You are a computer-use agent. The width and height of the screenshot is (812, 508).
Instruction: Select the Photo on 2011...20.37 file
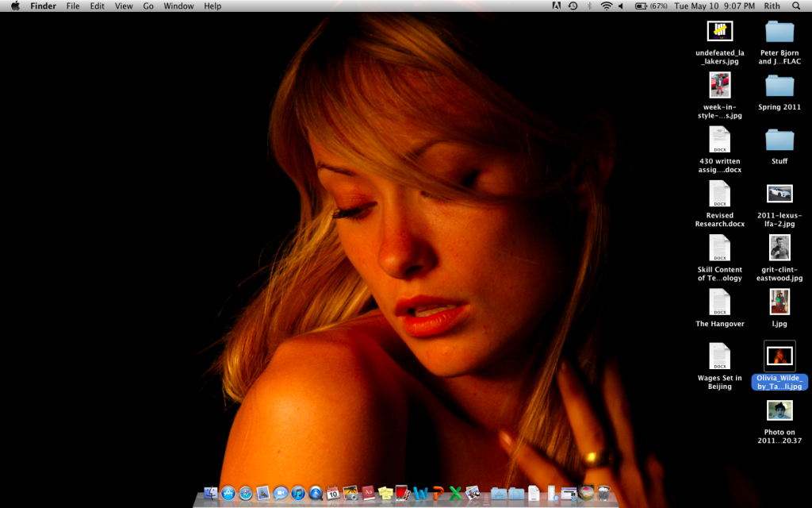tap(779, 422)
